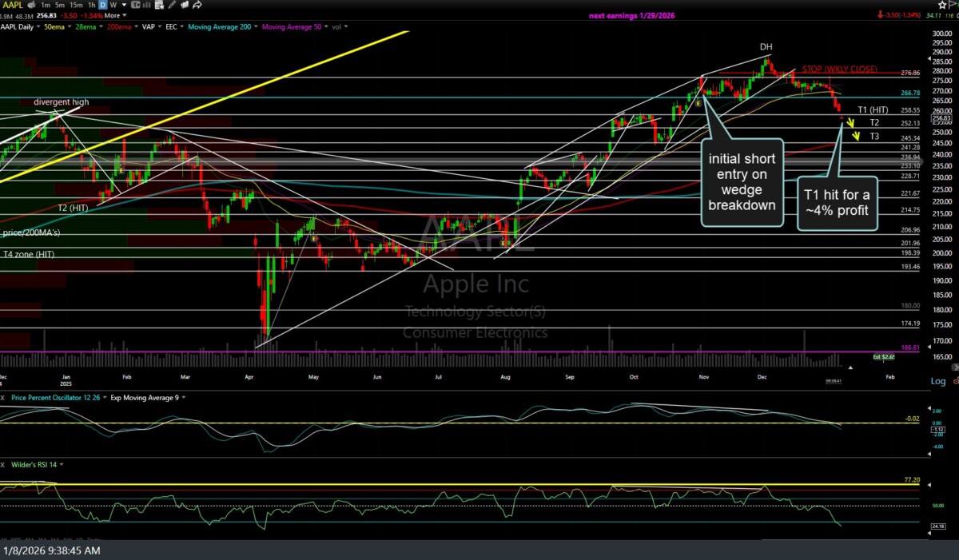Expand the More quote details dropdown
Screen dimensions: 959x560
pyautogui.click(x=115, y=16)
